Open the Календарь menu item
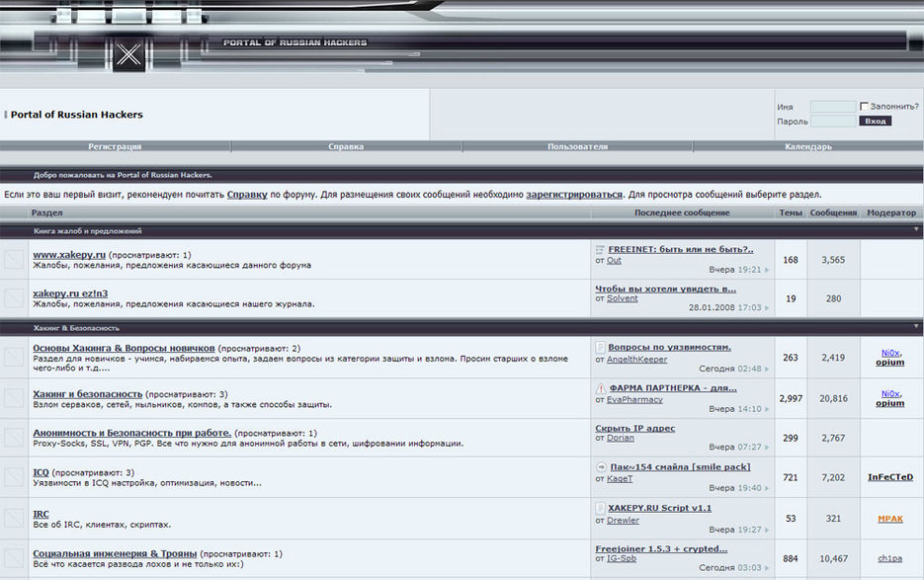Image resolution: width=924 pixels, height=580 pixels. pos(808,146)
